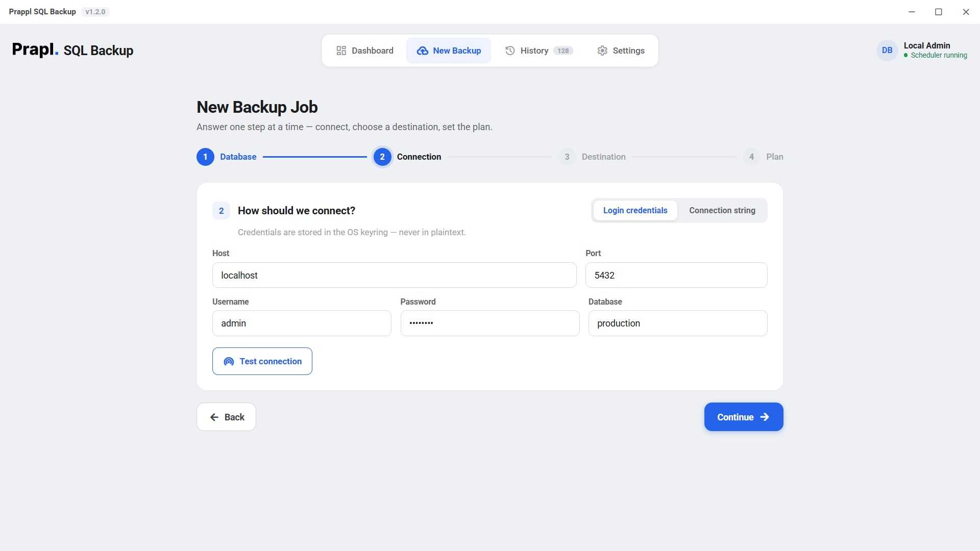980x551 pixels.
Task: Click the Settings gear icon
Action: (x=602, y=51)
